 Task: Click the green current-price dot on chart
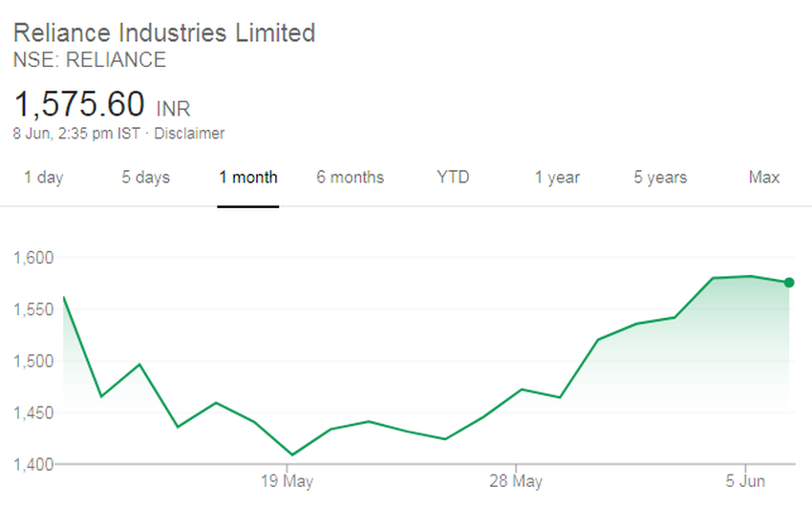click(x=789, y=283)
